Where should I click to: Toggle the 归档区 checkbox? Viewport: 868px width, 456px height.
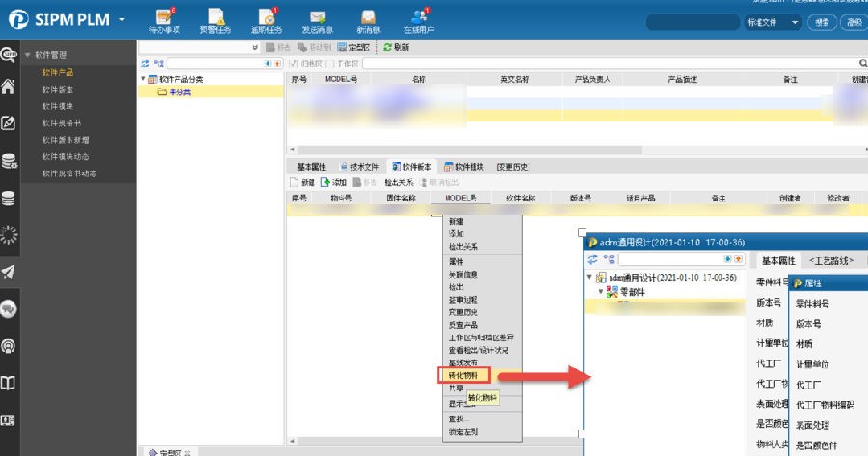(x=294, y=64)
